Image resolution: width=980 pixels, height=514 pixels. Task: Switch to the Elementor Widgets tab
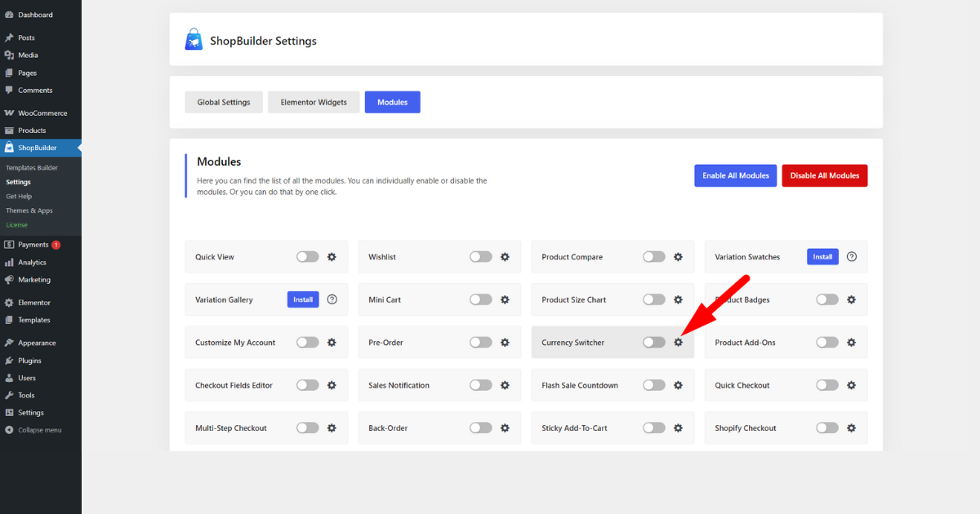[x=314, y=102]
